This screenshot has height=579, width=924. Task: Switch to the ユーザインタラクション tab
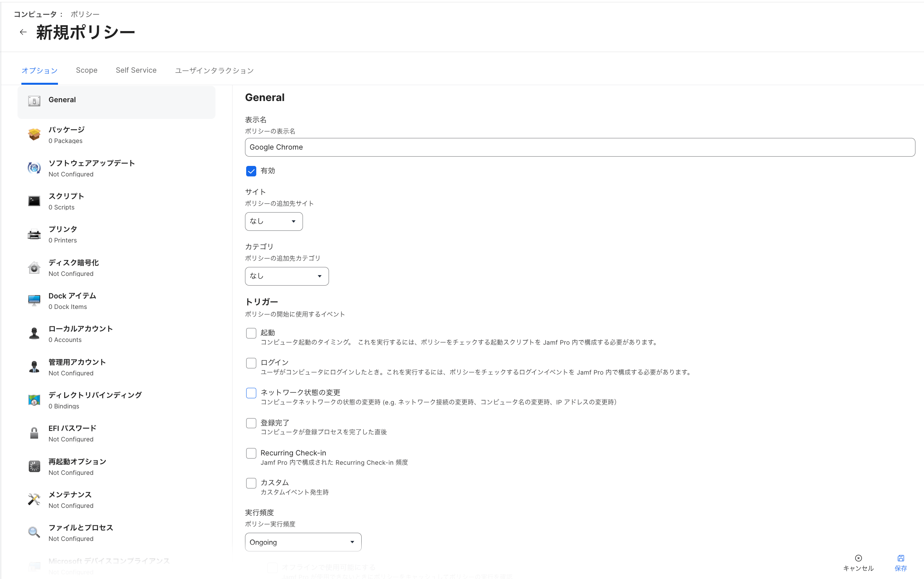(214, 71)
